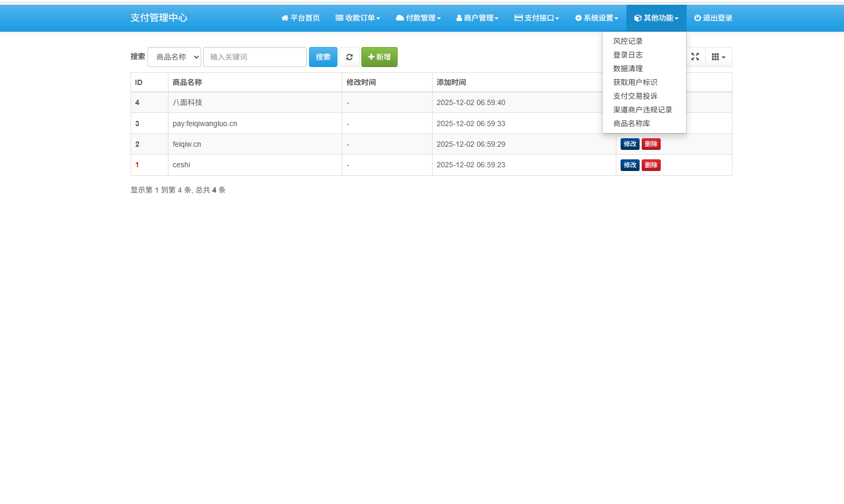Click the 商品名称 column header
The width and height of the screenshot is (844, 504).
pyautogui.click(x=255, y=82)
